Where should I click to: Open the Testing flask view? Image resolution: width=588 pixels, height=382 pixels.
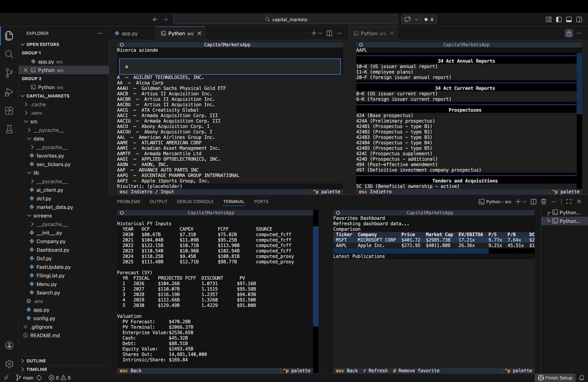(9, 129)
